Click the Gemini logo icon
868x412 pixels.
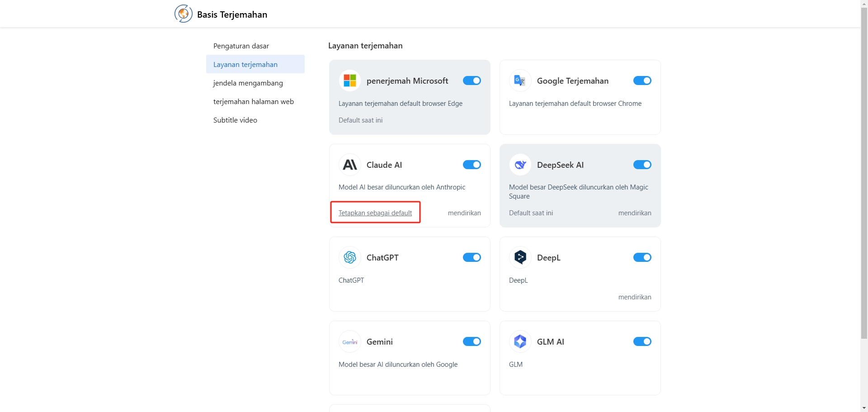(350, 341)
